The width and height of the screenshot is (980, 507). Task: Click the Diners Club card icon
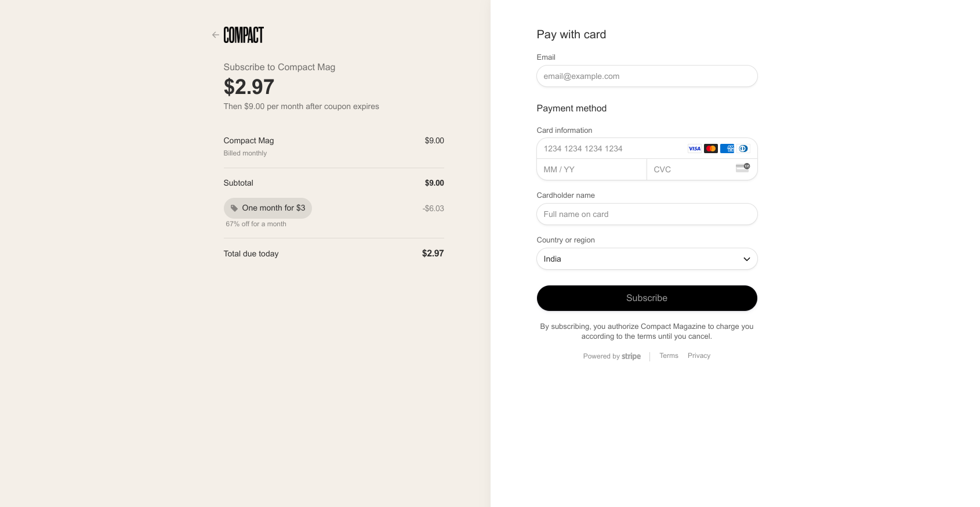click(743, 149)
